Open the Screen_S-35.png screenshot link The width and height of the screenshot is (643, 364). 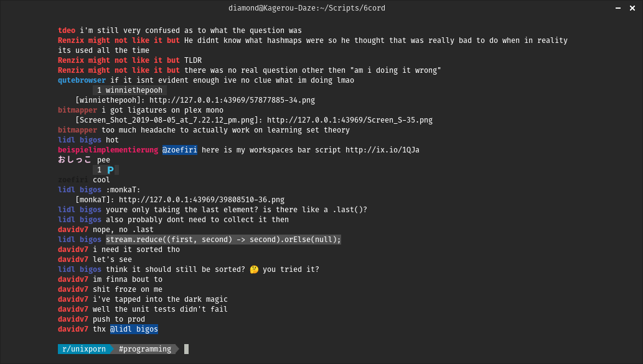pyautogui.click(x=349, y=120)
